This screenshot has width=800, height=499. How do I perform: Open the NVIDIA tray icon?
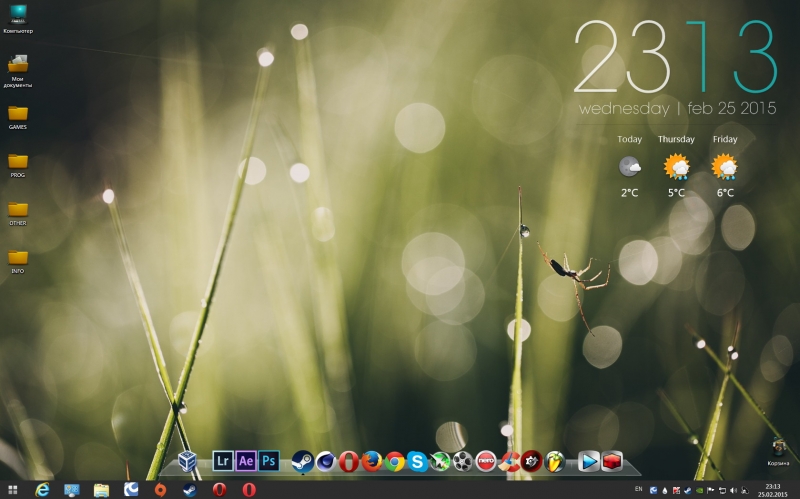(699, 491)
